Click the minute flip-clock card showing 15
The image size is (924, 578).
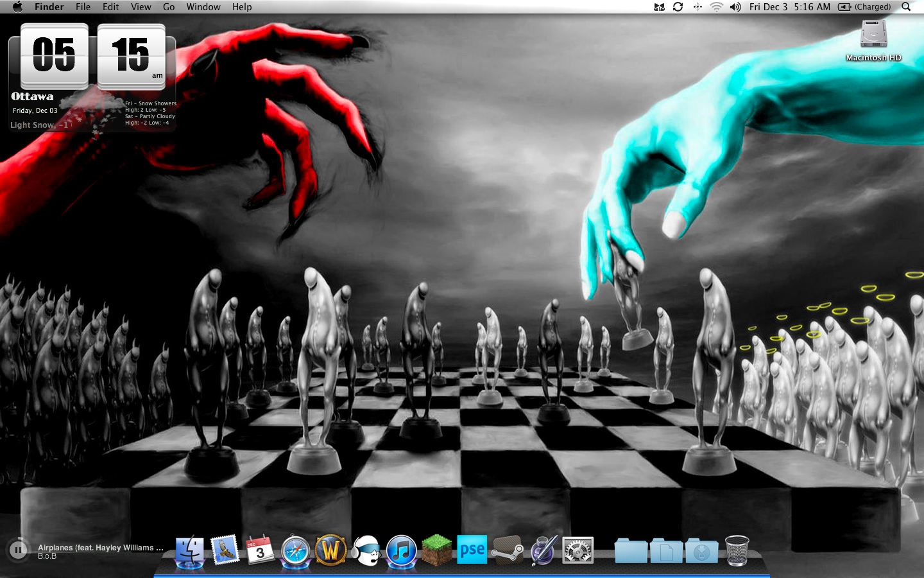132,55
